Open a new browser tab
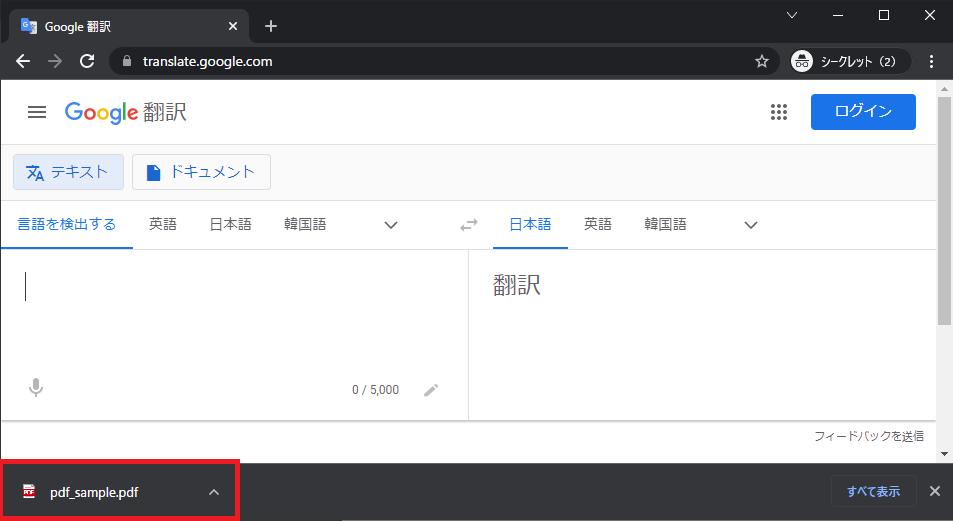This screenshot has height=521, width=953. coord(271,26)
